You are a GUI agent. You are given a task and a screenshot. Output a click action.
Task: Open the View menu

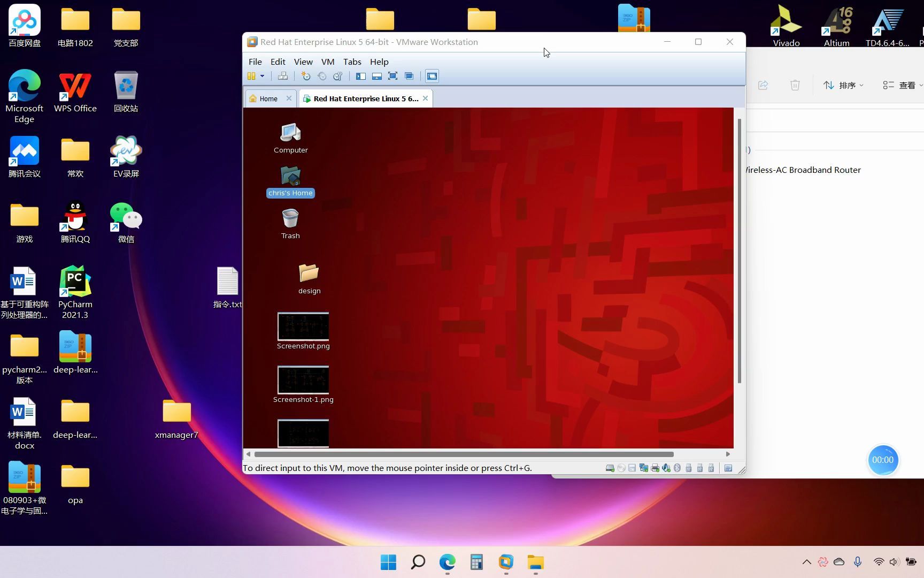click(303, 62)
